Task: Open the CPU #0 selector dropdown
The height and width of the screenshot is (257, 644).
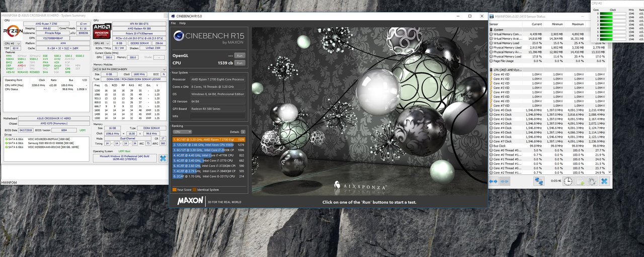Action: [12, 43]
